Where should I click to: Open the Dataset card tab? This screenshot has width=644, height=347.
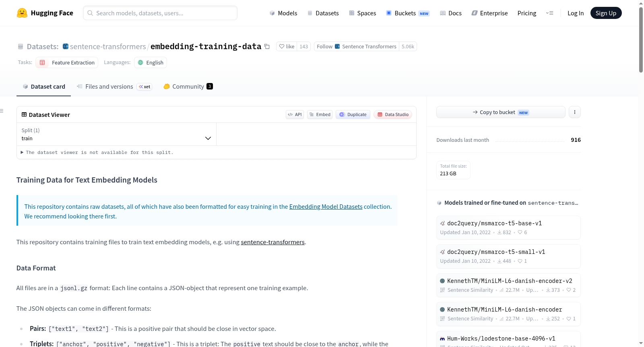pos(43,87)
